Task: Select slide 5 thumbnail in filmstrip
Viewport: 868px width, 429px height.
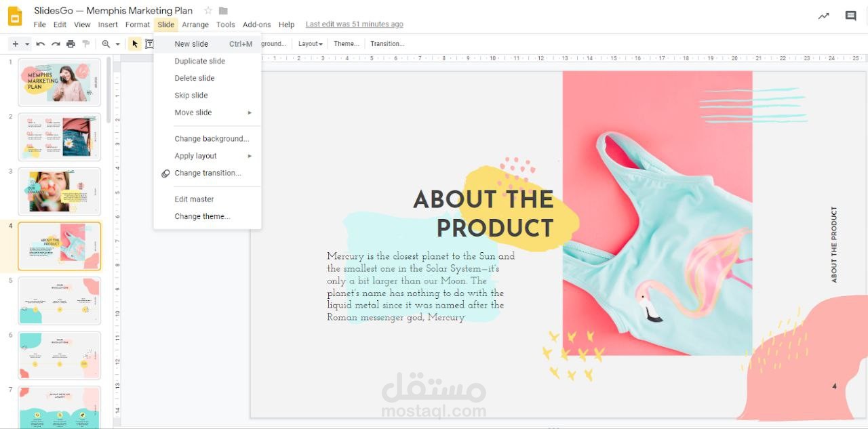Action: tap(60, 301)
